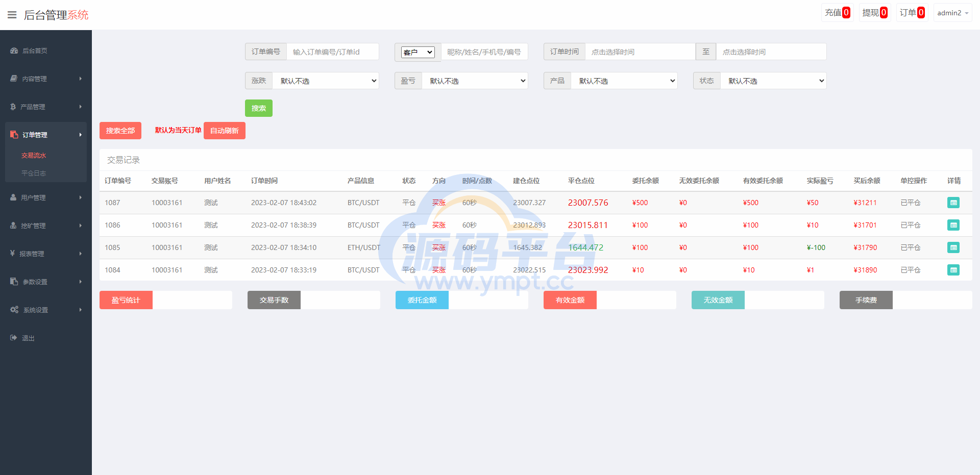Click order number 1087 cell
Screen dimensions: 980x475
pos(112,203)
